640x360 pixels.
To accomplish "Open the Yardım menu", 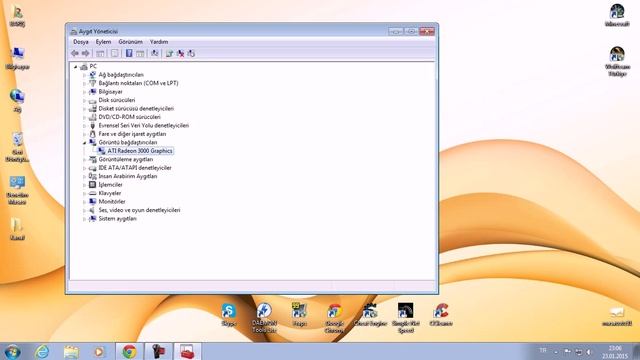I will pyautogui.click(x=159, y=42).
